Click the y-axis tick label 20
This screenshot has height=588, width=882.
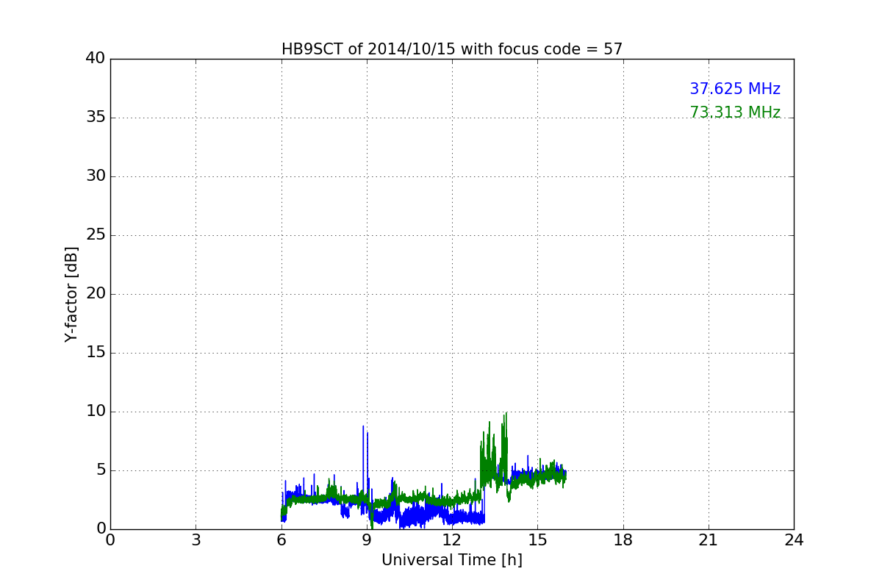click(x=96, y=293)
